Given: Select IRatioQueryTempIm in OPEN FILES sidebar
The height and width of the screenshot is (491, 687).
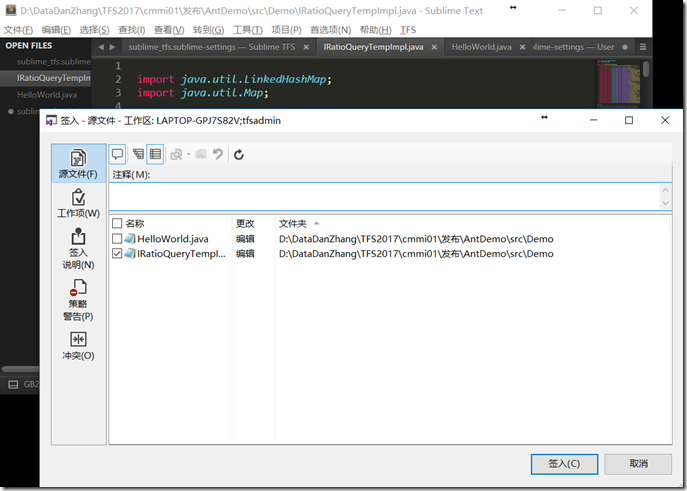Looking at the screenshot, I should coord(53,78).
